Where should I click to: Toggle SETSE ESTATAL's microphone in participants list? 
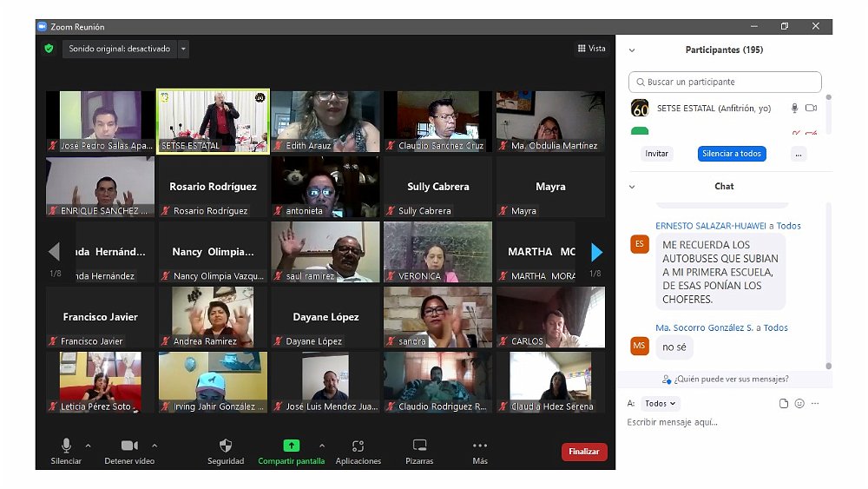pyautogui.click(x=793, y=109)
